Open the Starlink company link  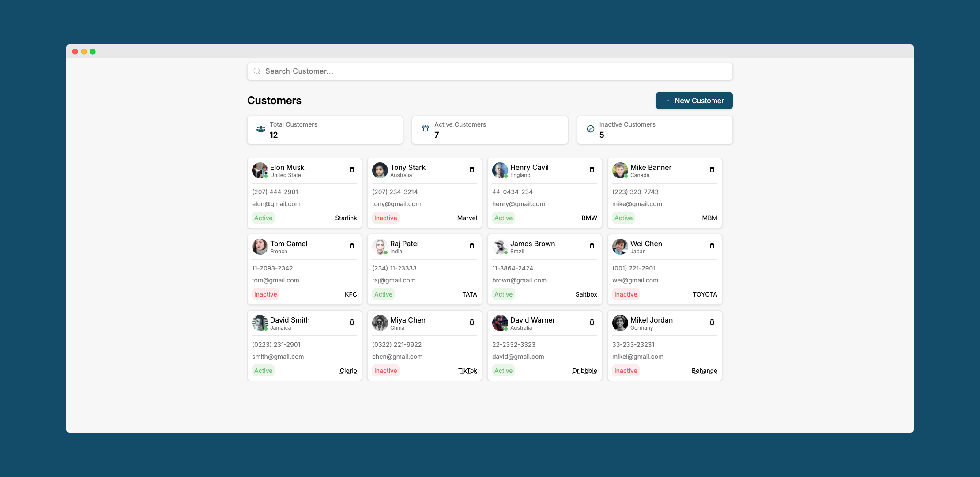tap(346, 218)
